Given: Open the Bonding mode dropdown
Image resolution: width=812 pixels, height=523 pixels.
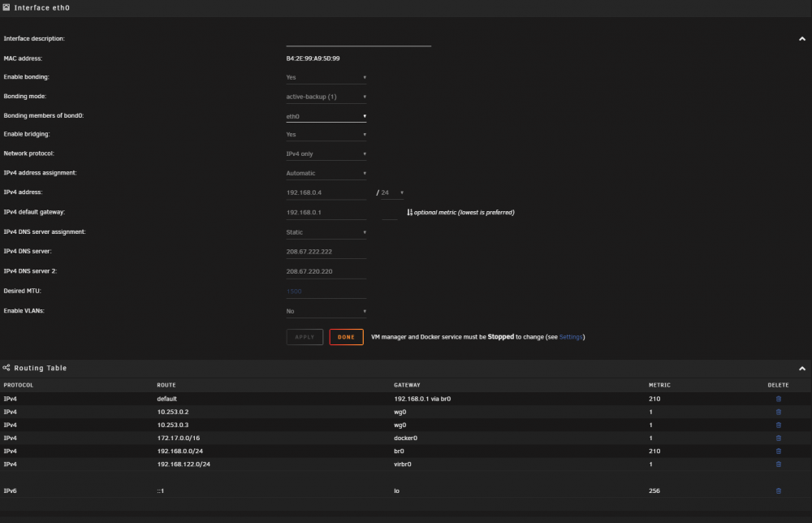Looking at the screenshot, I should (326, 97).
